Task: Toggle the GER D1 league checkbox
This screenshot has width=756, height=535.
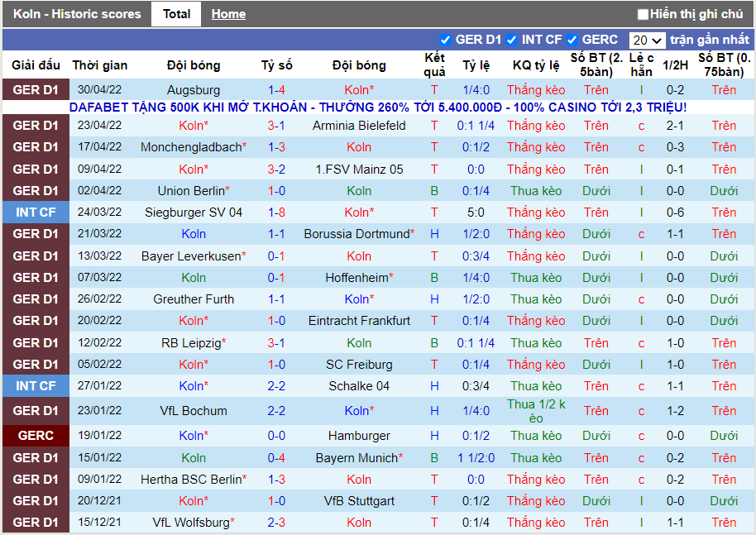Action: click(x=445, y=40)
